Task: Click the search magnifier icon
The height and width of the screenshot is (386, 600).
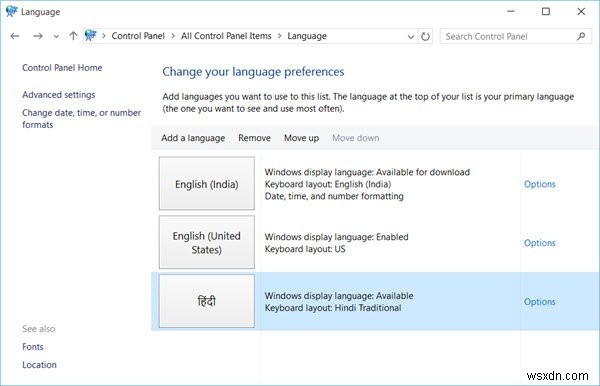Action: 581,36
